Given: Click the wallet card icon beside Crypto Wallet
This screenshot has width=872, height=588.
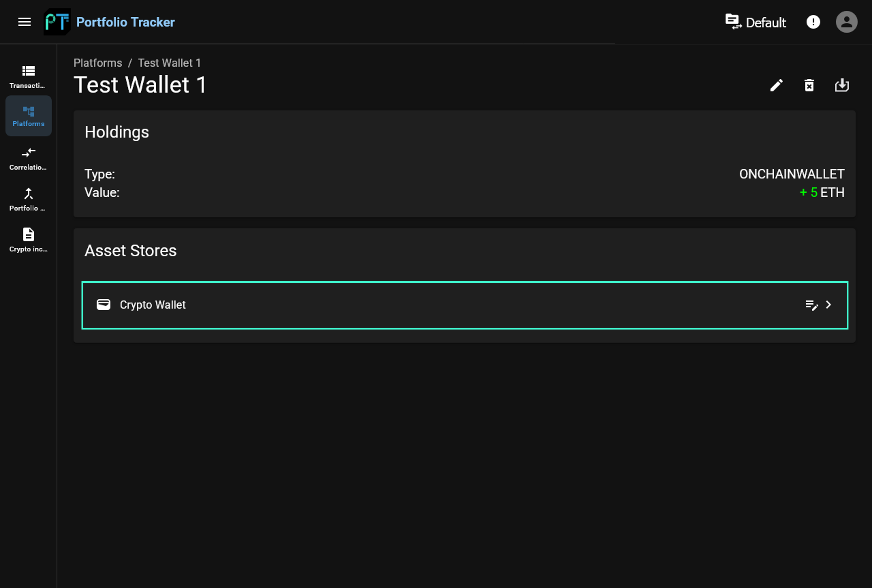Looking at the screenshot, I should click(104, 305).
